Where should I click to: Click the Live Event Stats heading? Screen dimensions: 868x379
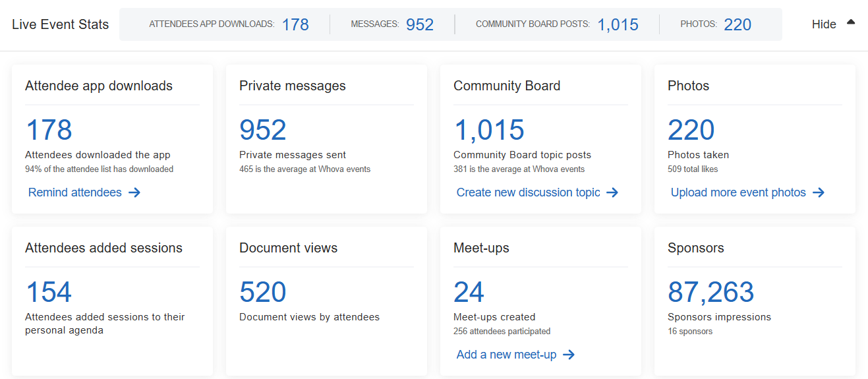click(61, 24)
